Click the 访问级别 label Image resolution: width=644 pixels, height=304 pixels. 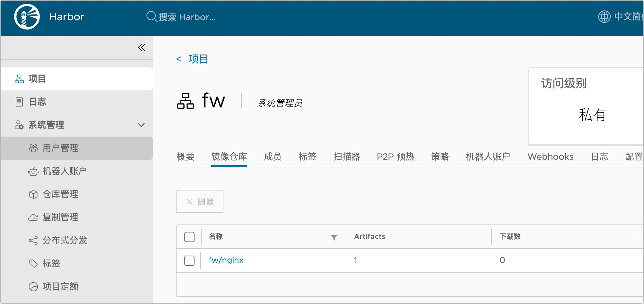pyautogui.click(x=564, y=83)
